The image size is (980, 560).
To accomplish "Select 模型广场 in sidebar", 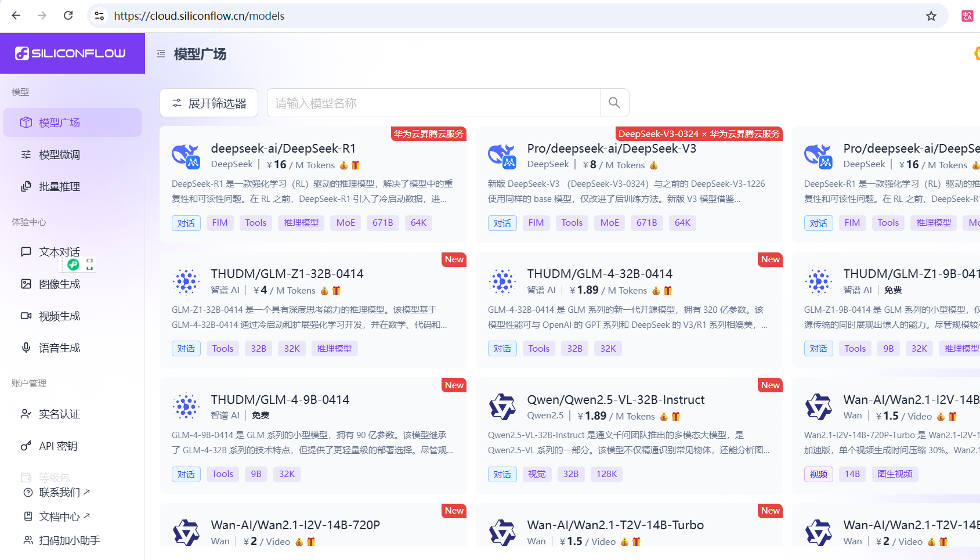I will [x=73, y=122].
